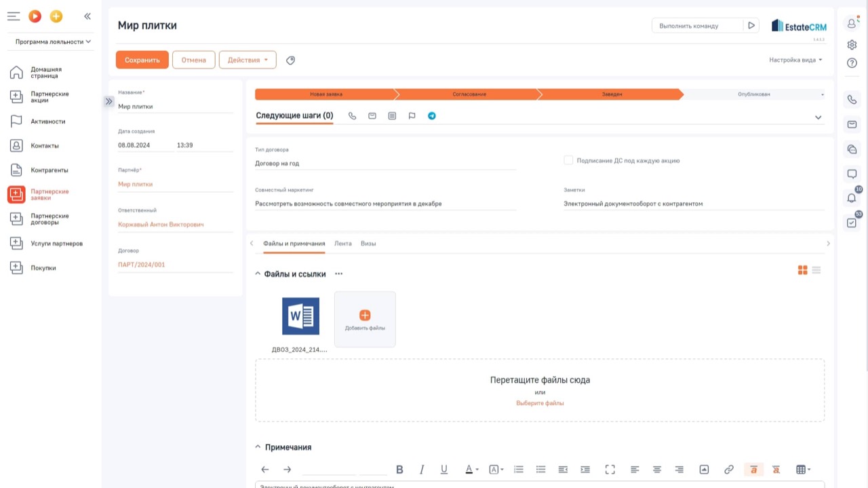This screenshot has height=488, width=868.
Task: Click the phone call icon beside Следующие шаги
Action: click(352, 116)
